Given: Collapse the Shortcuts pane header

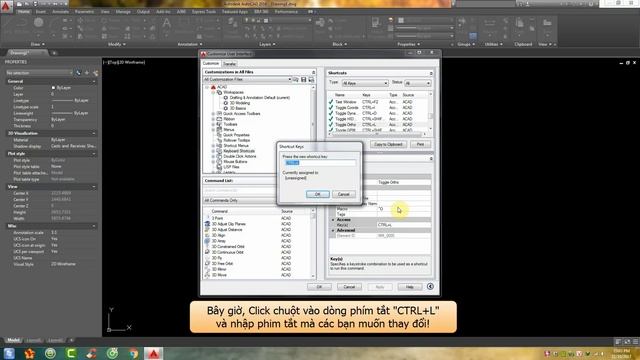Looking at the screenshot, I should tap(431, 73).
